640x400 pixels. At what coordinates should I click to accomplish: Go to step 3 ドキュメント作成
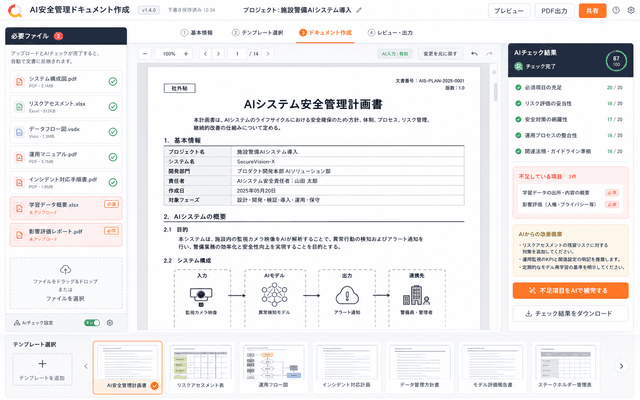click(x=325, y=33)
